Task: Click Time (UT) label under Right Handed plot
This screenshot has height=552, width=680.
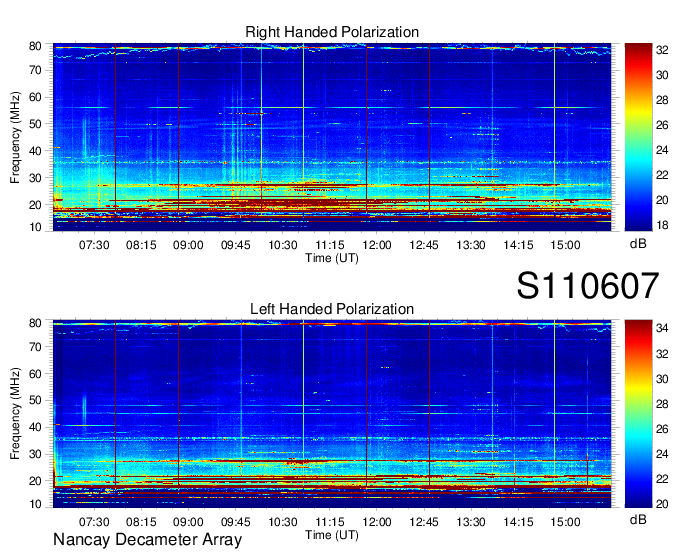Action: click(x=332, y=258)
